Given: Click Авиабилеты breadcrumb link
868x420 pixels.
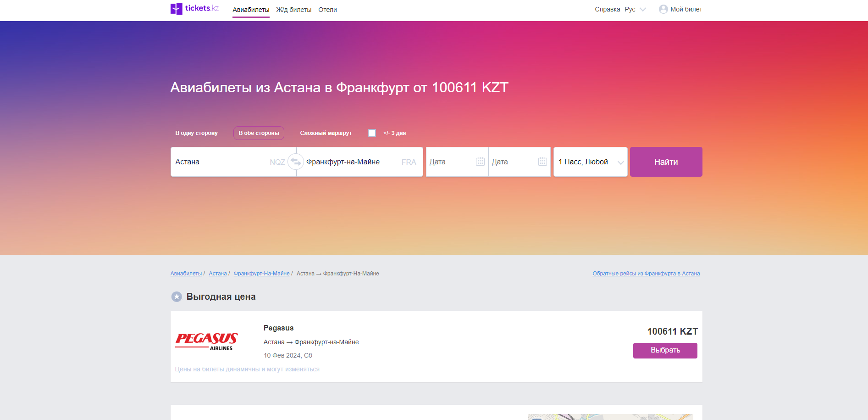Looking at the screenshot, I should (186, 274).
